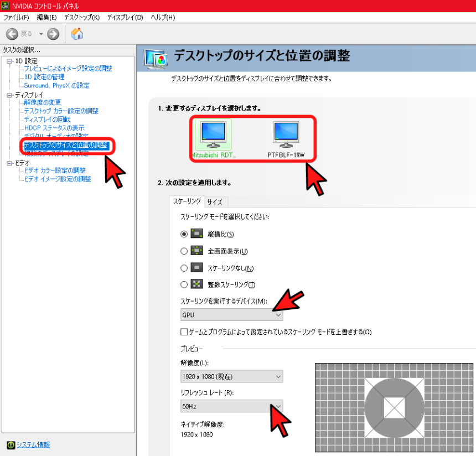Viewport: 476px width, 456px height.
Task: Click the Back arrow button
Action: [x=12, y=34]
